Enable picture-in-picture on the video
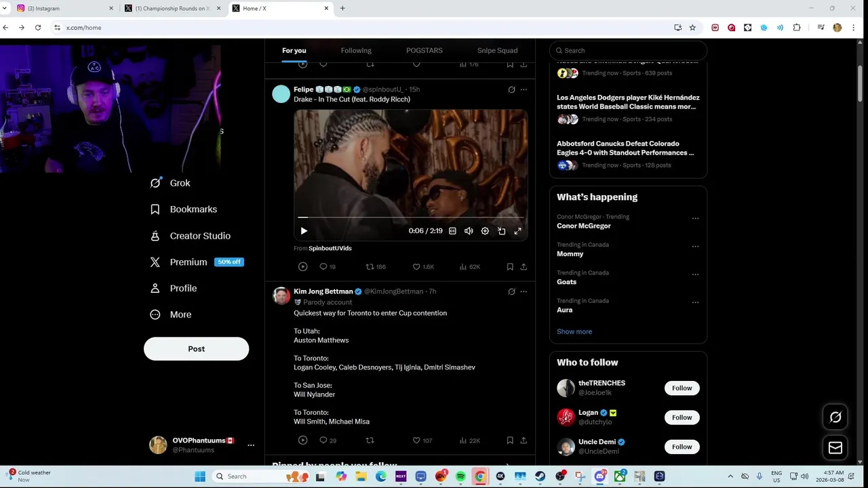Viewport: 868px width, 488px height. 501,231
